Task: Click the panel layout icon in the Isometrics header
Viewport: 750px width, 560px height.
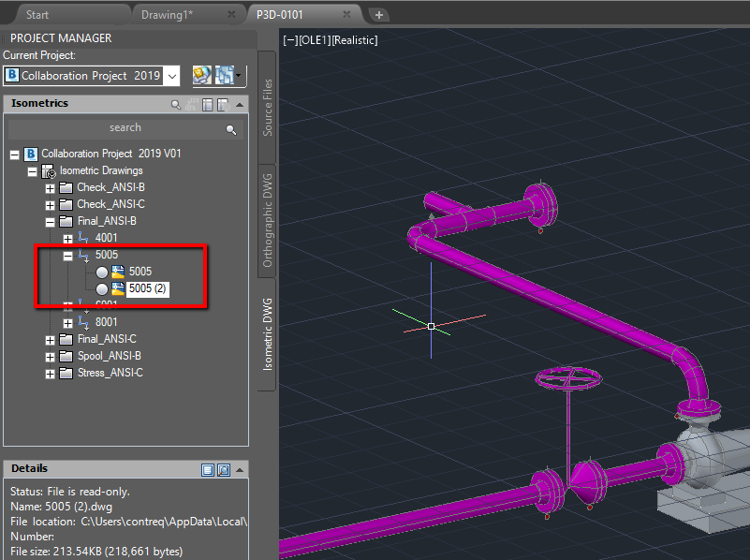Action: pyautogui.click(x=207, y=103)
